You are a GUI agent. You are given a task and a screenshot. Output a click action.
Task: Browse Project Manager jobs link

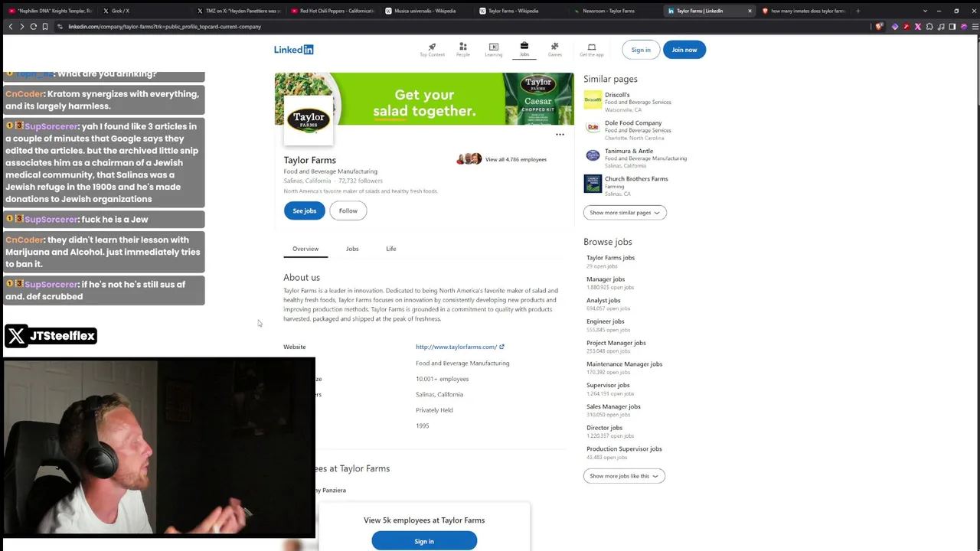(x=616, y=343)
